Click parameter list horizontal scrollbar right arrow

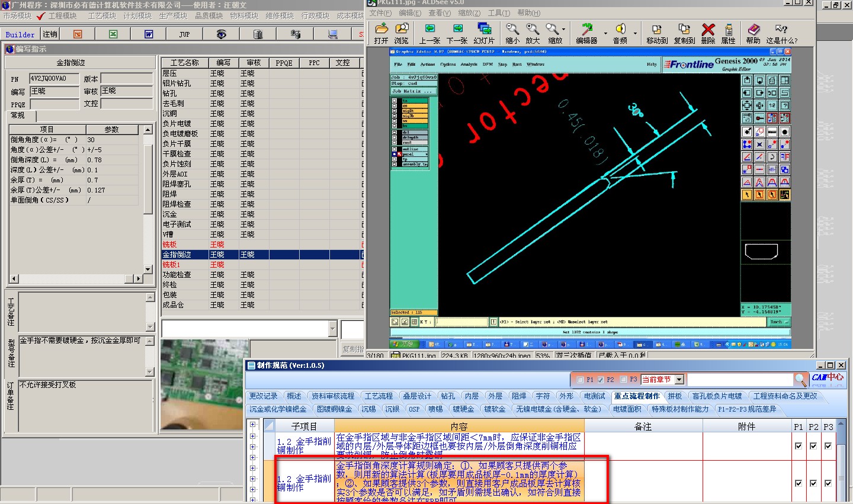(139, 278)
